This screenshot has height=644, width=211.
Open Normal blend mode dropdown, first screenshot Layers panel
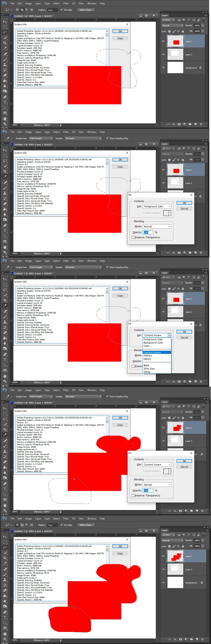click(x=173, y=25)
